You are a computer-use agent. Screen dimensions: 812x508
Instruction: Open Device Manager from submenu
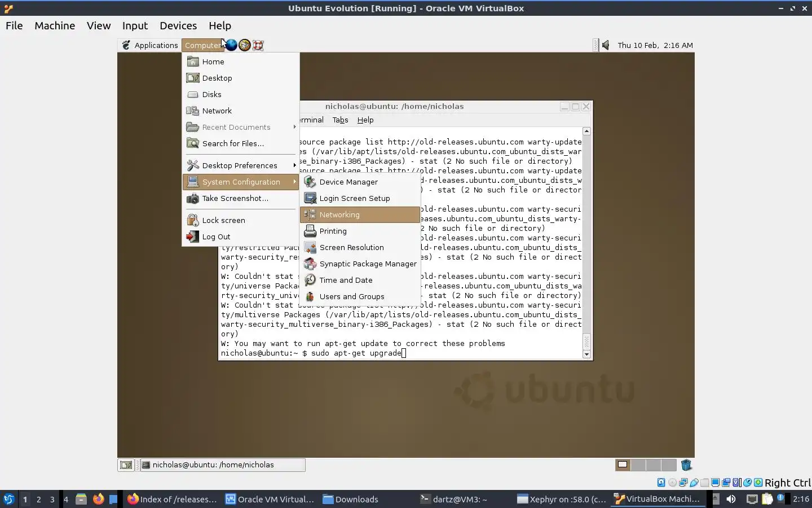tap(360, 182)
